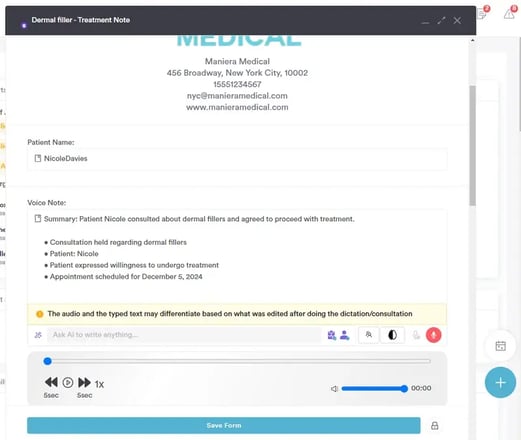Click the purple doctor icon beside AI input
The width and height of the screenshot is (521, 440).
click(x=332, y=335)
